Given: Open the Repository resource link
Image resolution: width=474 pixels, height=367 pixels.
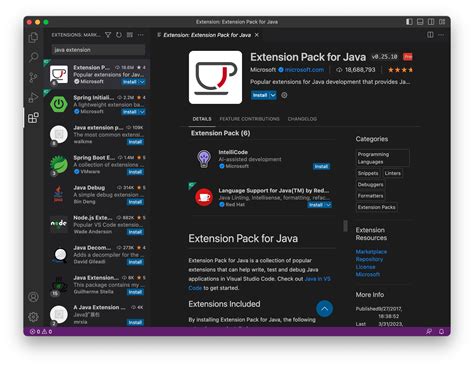Looking at the screenshot, I should tap(369, 259).
